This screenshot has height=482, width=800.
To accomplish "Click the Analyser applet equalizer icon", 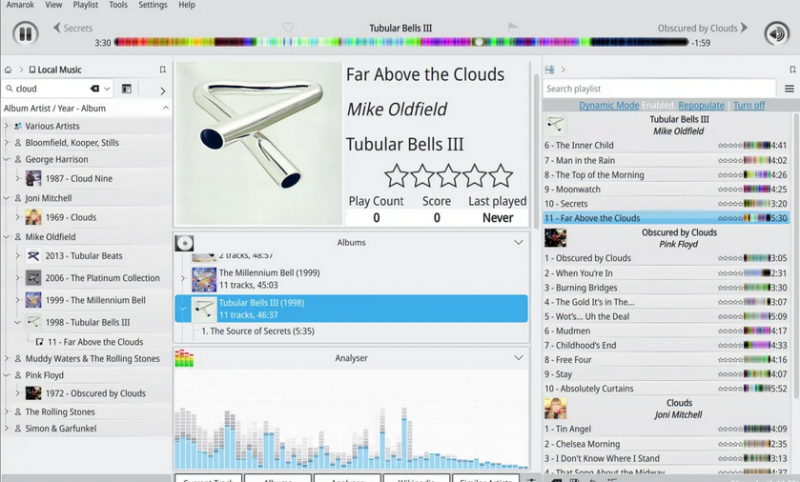I will click(184, 358).
